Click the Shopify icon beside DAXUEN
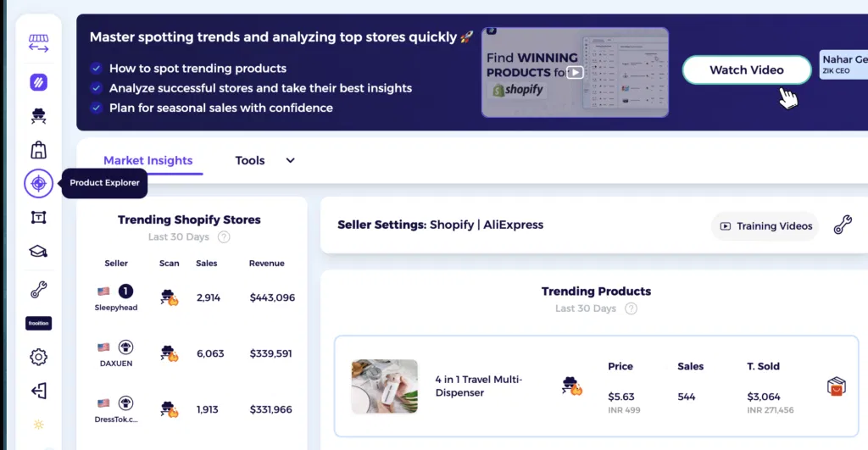This screenshot has width=868, height=450. (x=125, y=347)
